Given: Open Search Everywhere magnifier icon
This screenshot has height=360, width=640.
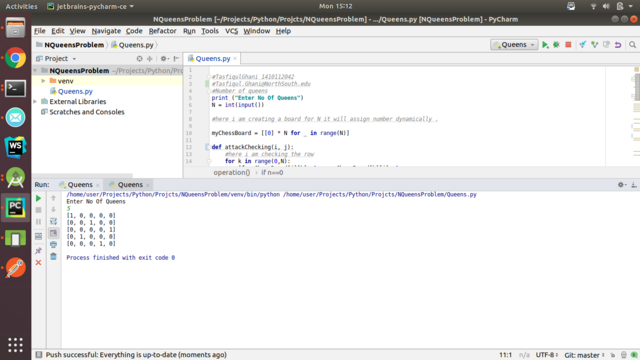Looking at the screenshot, I should (632, 45).
